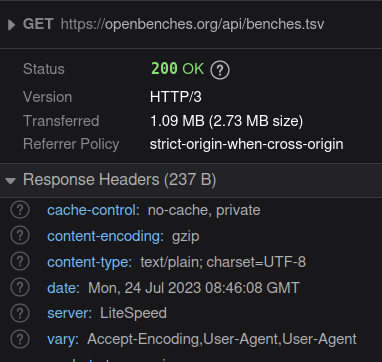Click the content-encoding header name
Image resolution: width=382 pixels, height=362 pixels.
pyautogui.click(x=105, y=236)
